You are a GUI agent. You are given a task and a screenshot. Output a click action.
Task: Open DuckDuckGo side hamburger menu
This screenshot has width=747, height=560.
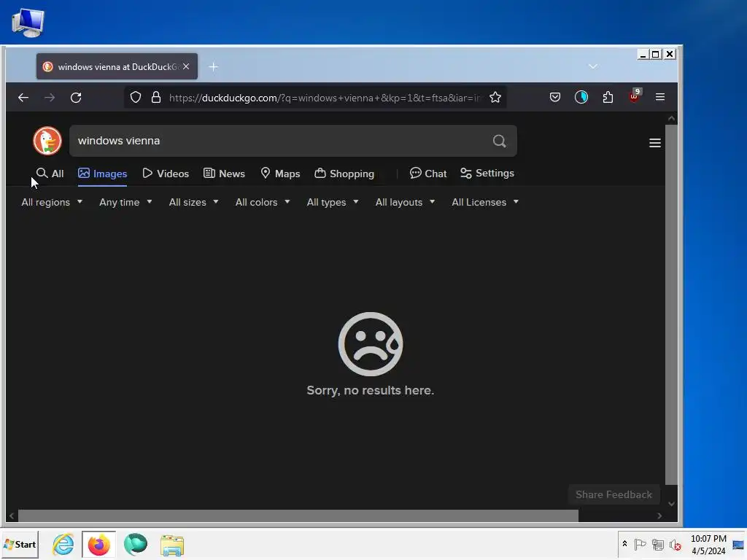[655, 143]
